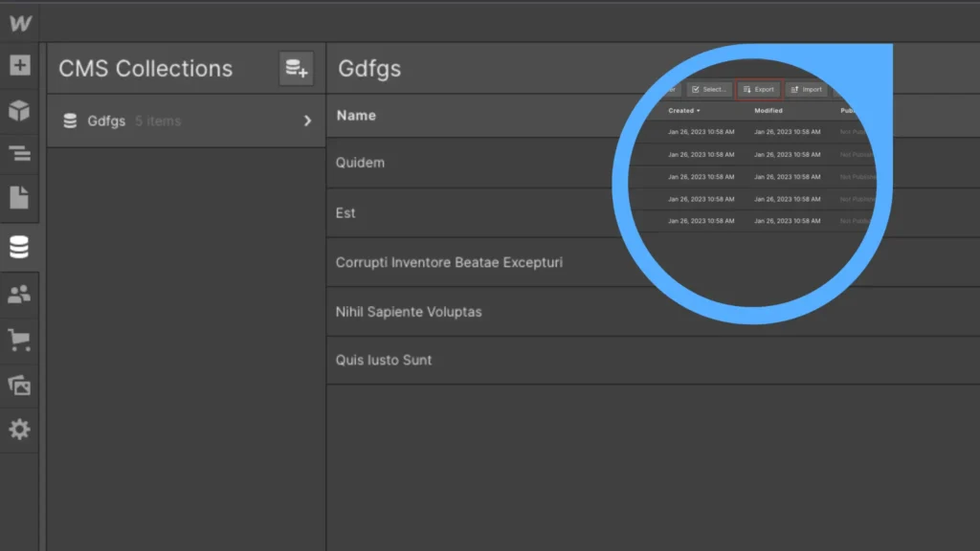Open the Corrupti Inventore Beatae Excepturi item
The width and height of the screenshot is (980, 551).
point(449,262)
